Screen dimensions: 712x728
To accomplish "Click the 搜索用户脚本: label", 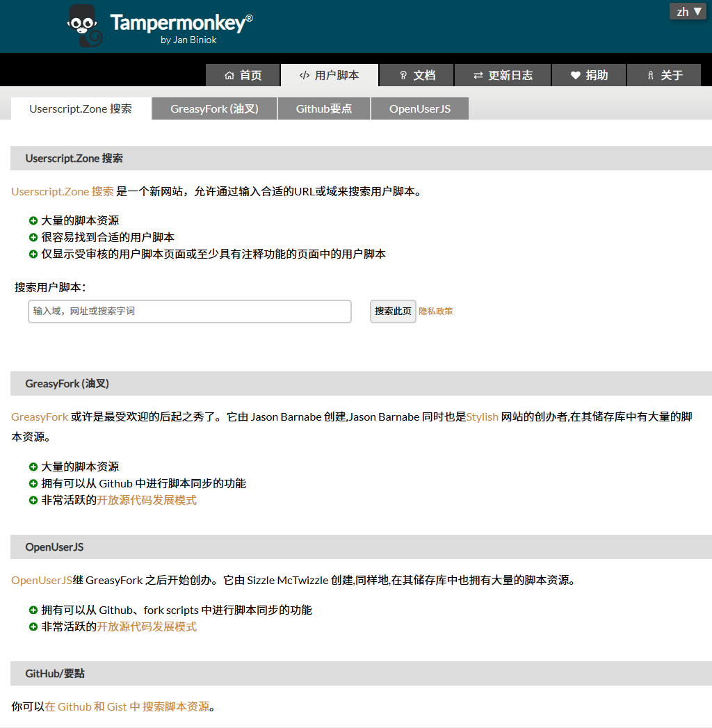I will tap(51, 287).
